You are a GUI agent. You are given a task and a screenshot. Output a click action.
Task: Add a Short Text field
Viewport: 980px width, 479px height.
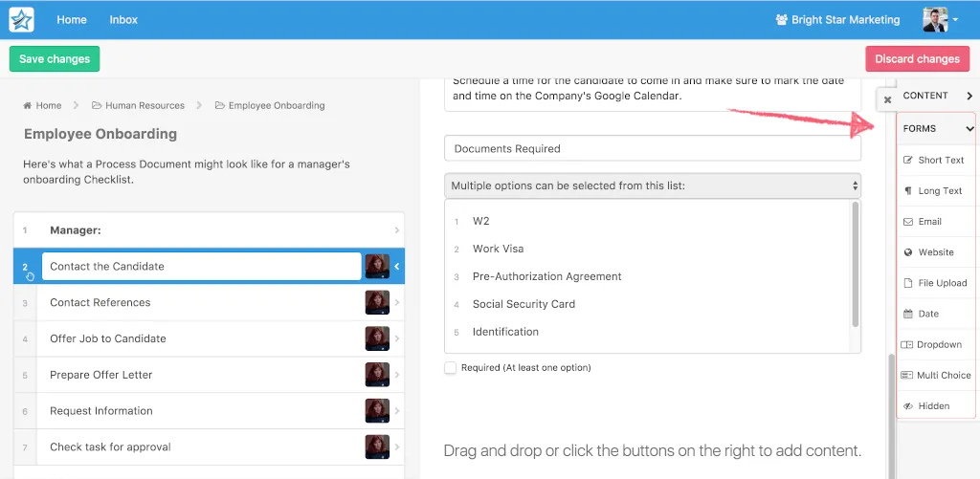point(936,160)
